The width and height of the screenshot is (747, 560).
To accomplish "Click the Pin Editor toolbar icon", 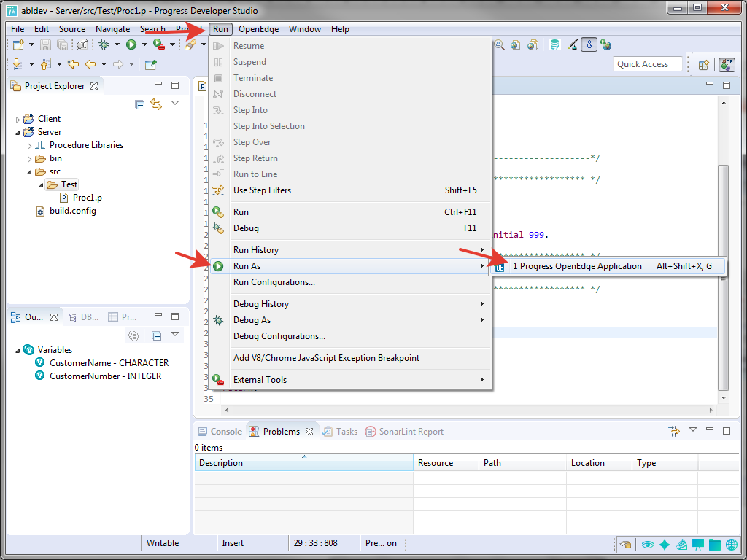I will click(x=150, y=64).
